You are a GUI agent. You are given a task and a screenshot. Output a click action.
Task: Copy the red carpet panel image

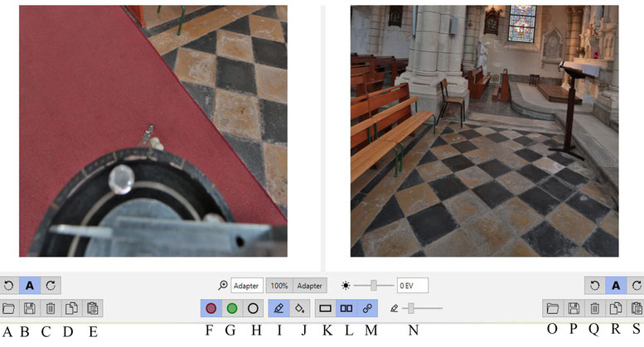click(x=71, y=308)
